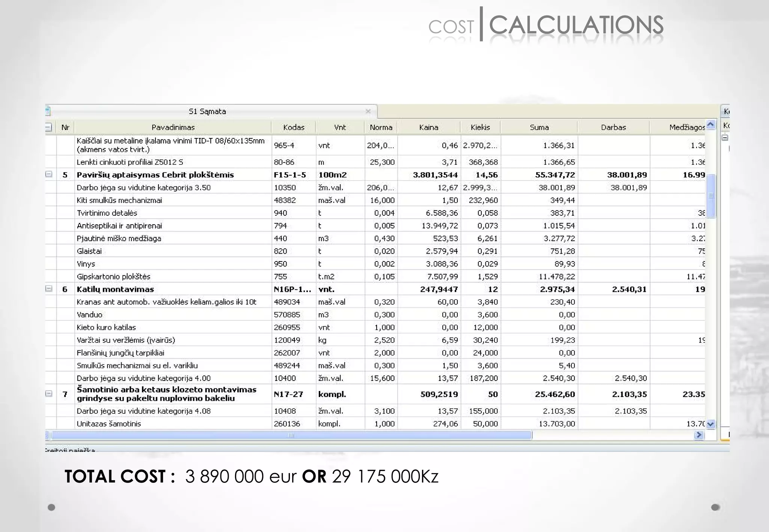Viewport: 769px width, 532px height.
Task: Collapse row 6 Katilų montavimas
Action: point(49,289)
